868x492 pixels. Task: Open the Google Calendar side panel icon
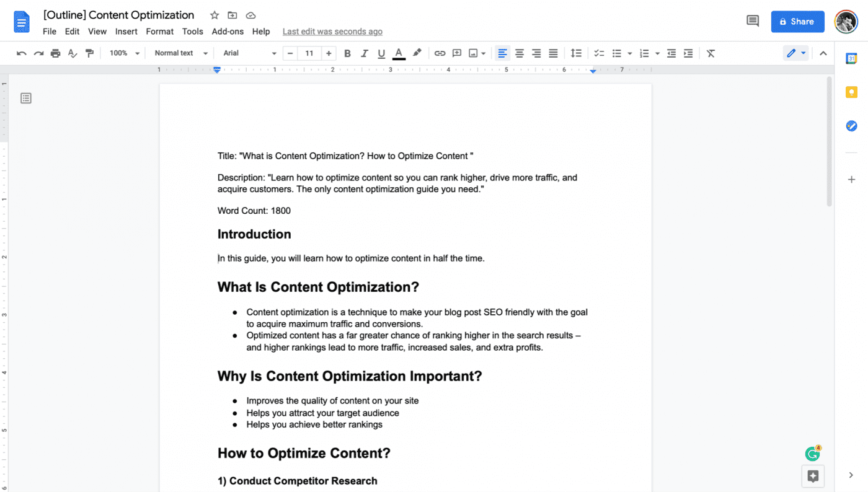click(851, 58)
